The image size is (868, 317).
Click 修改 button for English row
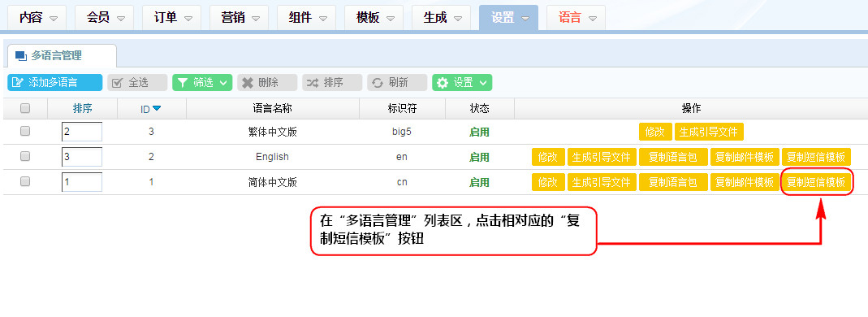point(548,157)
